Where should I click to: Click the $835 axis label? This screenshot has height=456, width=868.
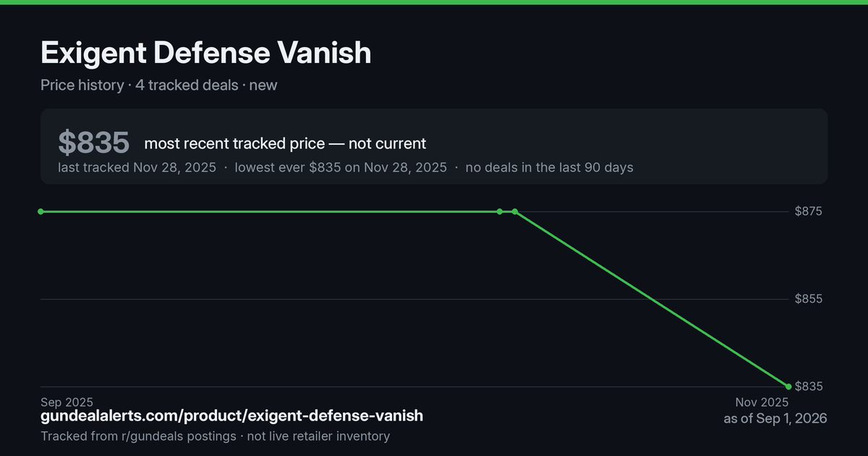coord(809,387)
